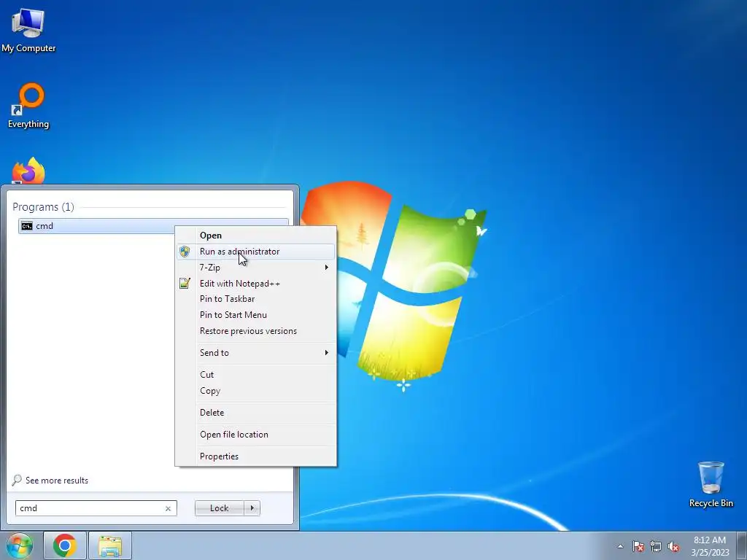Choose Open in the context menu
Viewport: 747px width, 560px height.
pos(256,236)
